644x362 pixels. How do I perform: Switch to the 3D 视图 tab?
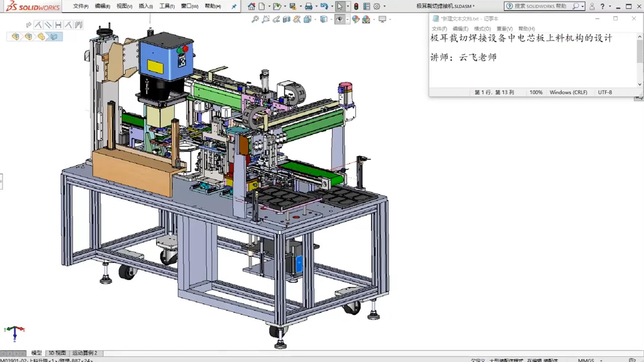pyautogui.click(x=57, y=353)
